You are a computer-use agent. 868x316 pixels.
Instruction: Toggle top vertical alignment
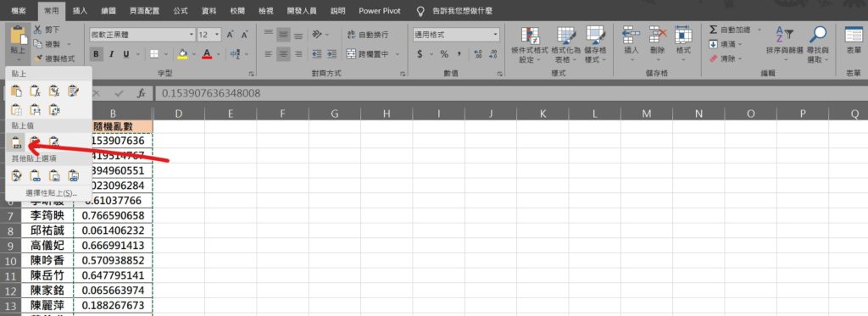(x=269, y=35)
